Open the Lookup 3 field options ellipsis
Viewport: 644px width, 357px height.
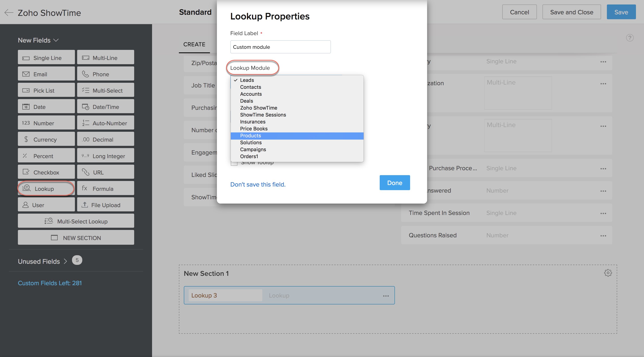click(x=386, y=296)
